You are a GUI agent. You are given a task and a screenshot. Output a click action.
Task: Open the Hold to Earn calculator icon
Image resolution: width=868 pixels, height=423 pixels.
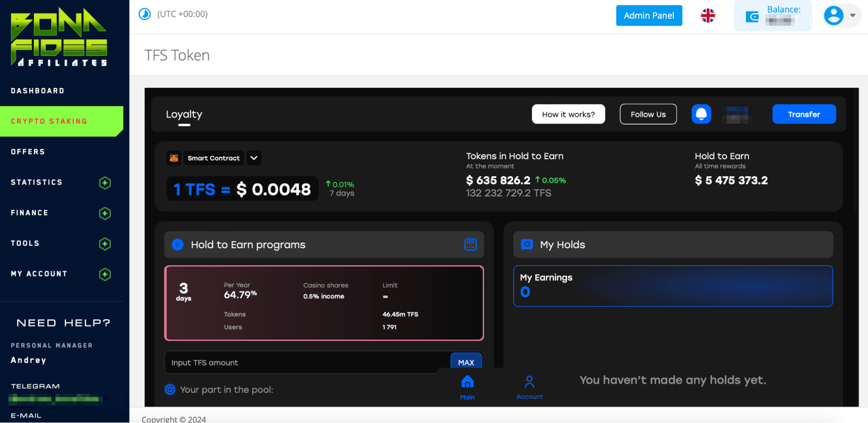[470, 245]
